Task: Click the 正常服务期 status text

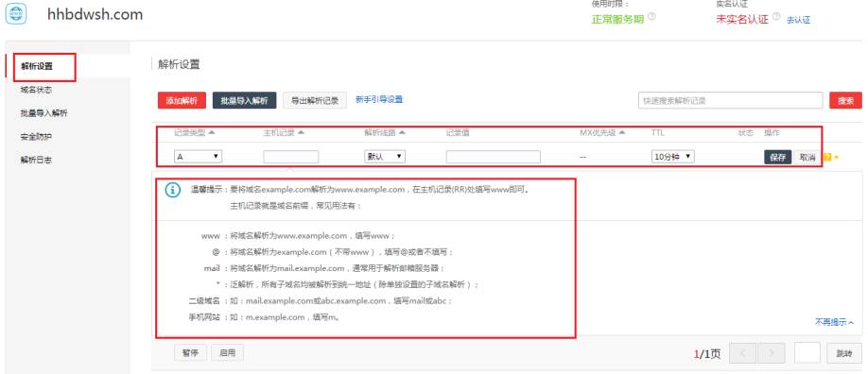Action: click(617, 19)
